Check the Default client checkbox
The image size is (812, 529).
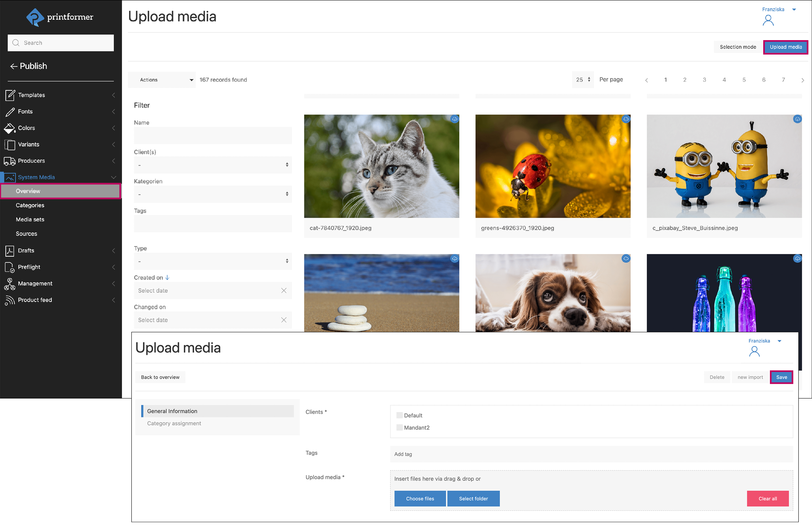tap(400, 415)
